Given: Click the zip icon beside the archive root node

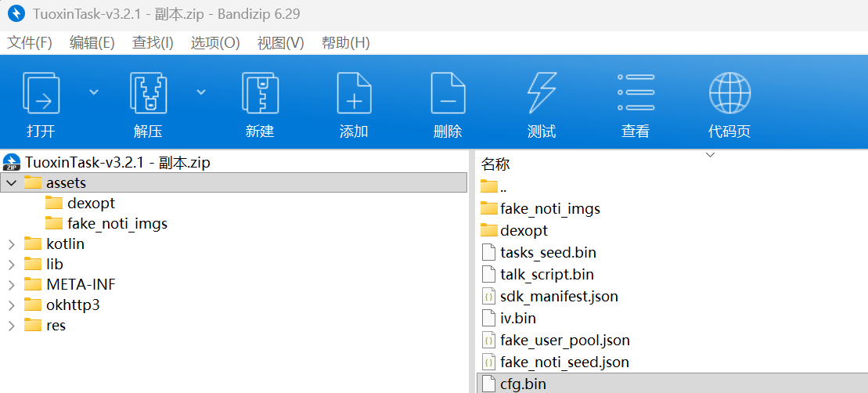Looking at the screenshot, I should [x=11, y=162].
